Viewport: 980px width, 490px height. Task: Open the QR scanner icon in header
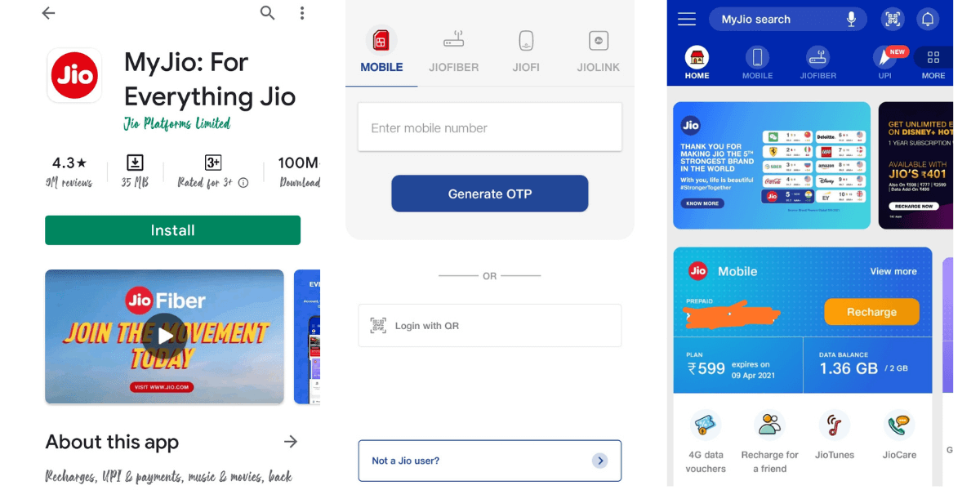pyautogui.click(x=893, y=19)
